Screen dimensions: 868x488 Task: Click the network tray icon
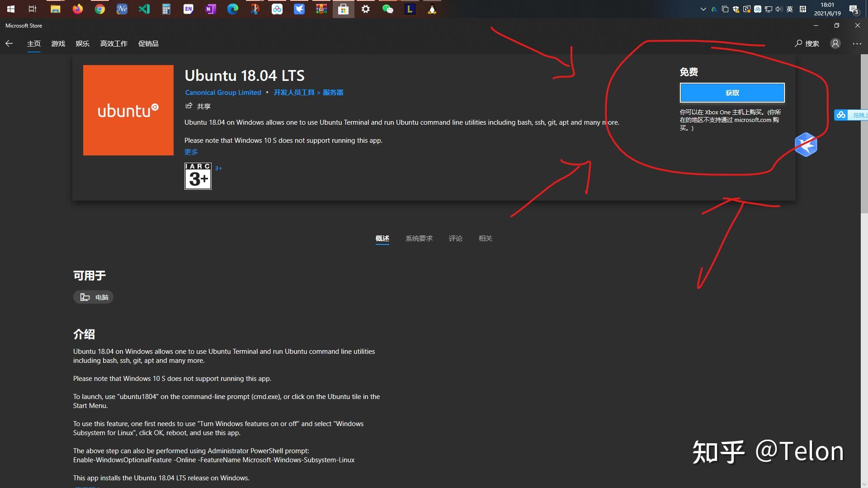pyautogui.click(x=768, y=9)
